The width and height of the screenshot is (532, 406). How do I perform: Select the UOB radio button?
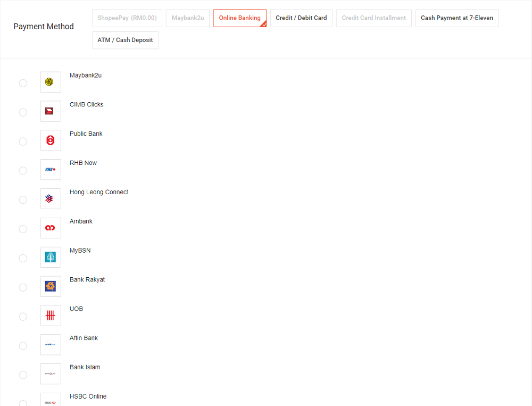23,317
